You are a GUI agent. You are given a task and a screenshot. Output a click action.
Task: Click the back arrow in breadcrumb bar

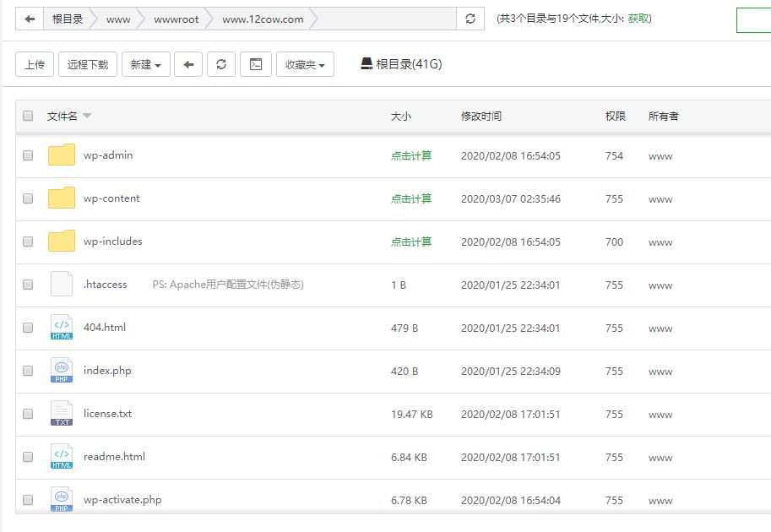30,19
